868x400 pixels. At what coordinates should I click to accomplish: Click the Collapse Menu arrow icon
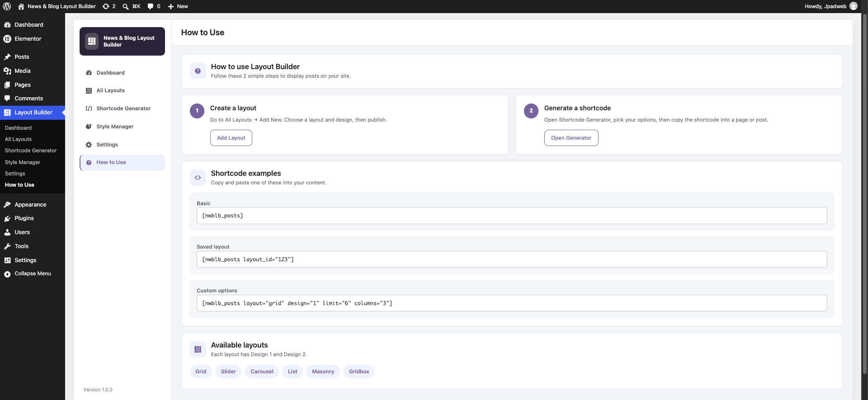(7, 274)
